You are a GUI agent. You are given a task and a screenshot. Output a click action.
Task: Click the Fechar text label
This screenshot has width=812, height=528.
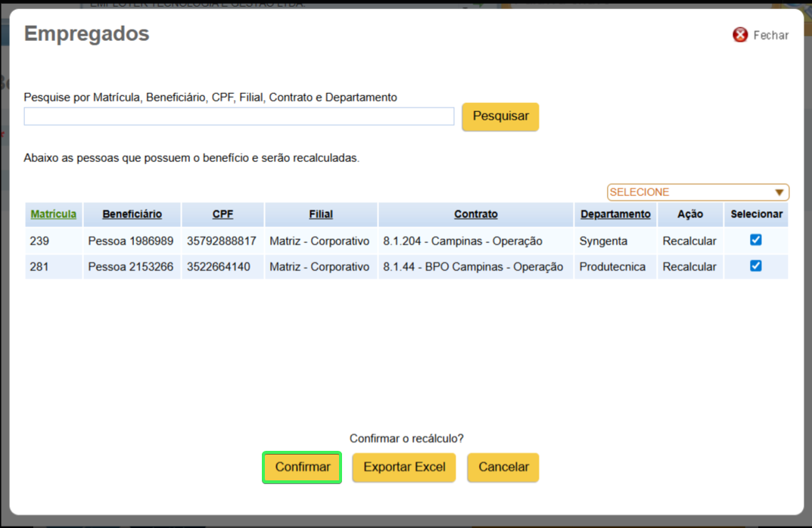770,36
